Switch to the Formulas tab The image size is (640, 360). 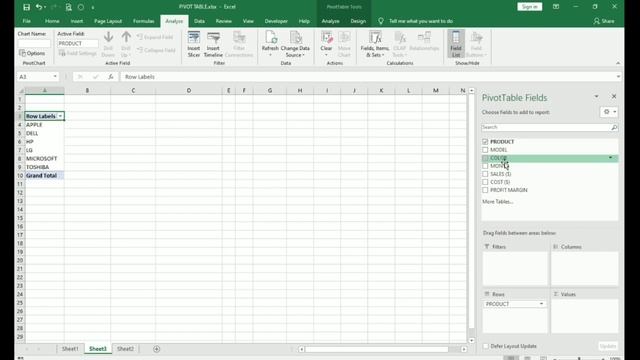click(x=144, y=21)
